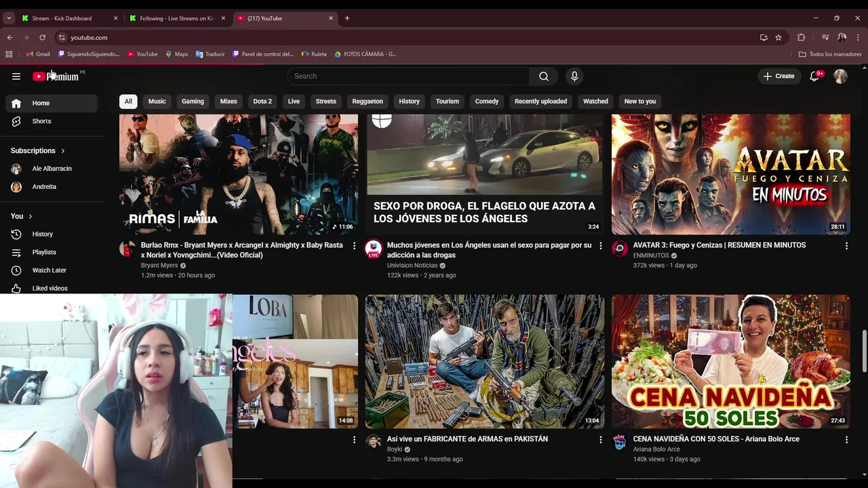This screenshot has height=488, width=868.
Task: Click the Search input field
Action: 409,77
